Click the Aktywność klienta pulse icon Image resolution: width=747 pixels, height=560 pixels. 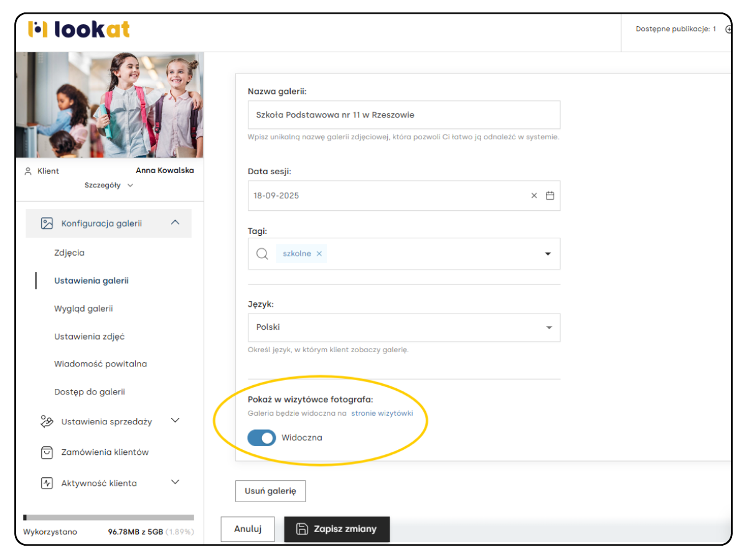[x=47, y=483]
